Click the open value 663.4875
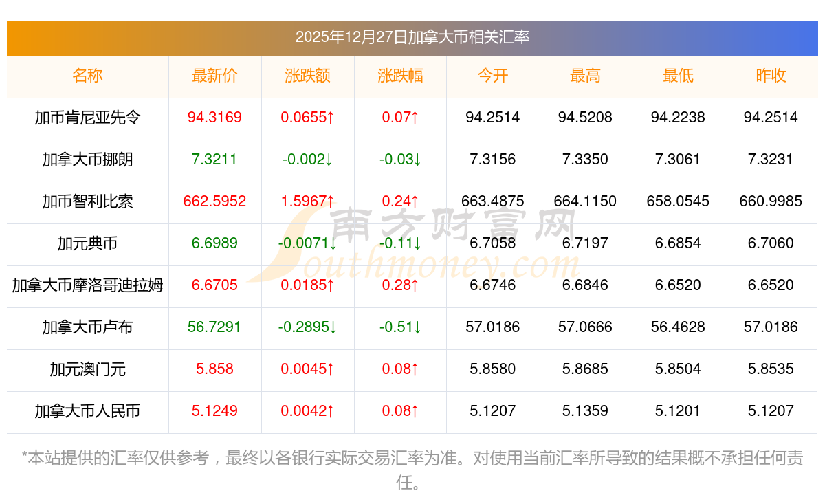This screenshot has height=504, width=825. click(493, 201)
